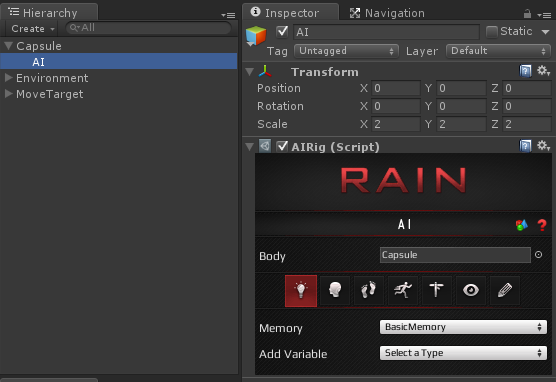Screen dimensions: 556x382
Task: Select the Capsule object in Hierarchy
Action: click(x=119, y=46)
